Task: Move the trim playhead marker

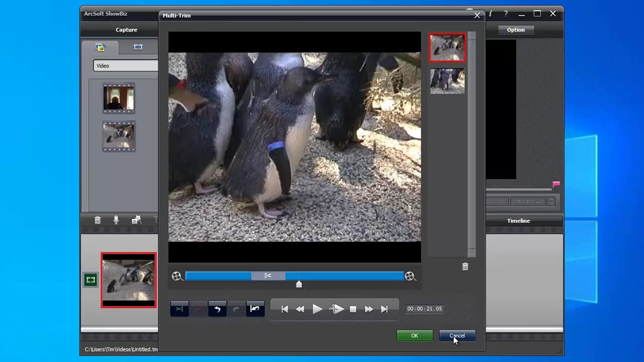Action: pos(299,284)
